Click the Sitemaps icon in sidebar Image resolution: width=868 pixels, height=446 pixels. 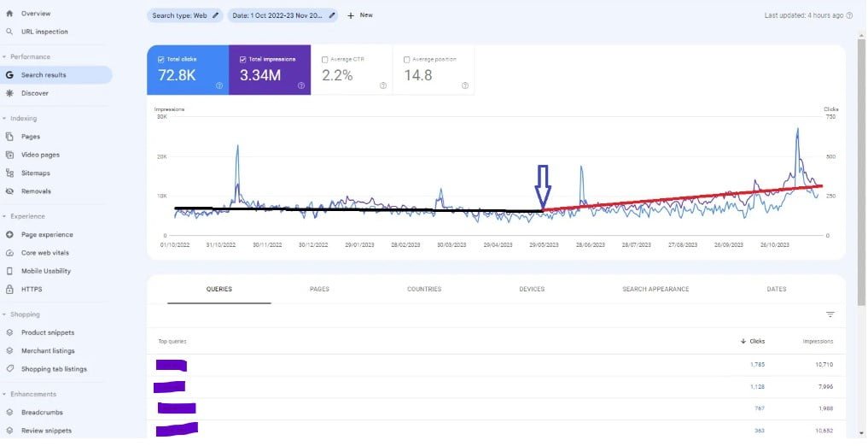pos(9,173)
